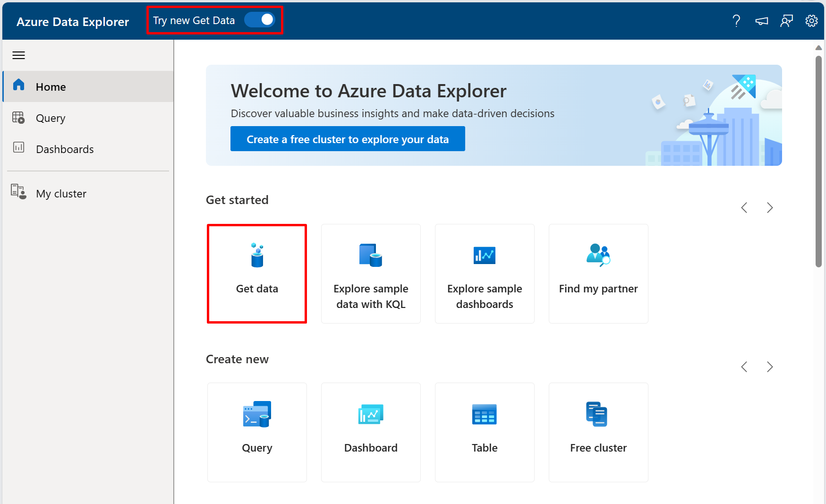Show previous Create new items
This screenshot has width=826, height=504.
pos(744,367)
